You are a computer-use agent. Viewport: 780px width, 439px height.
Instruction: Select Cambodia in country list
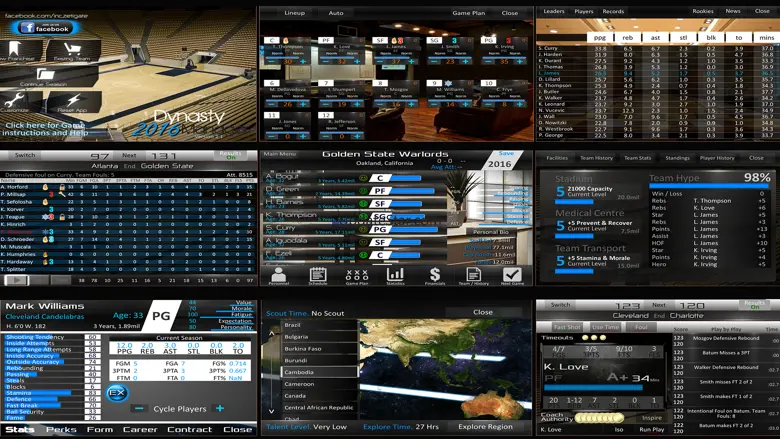click(x=320, y=372)
